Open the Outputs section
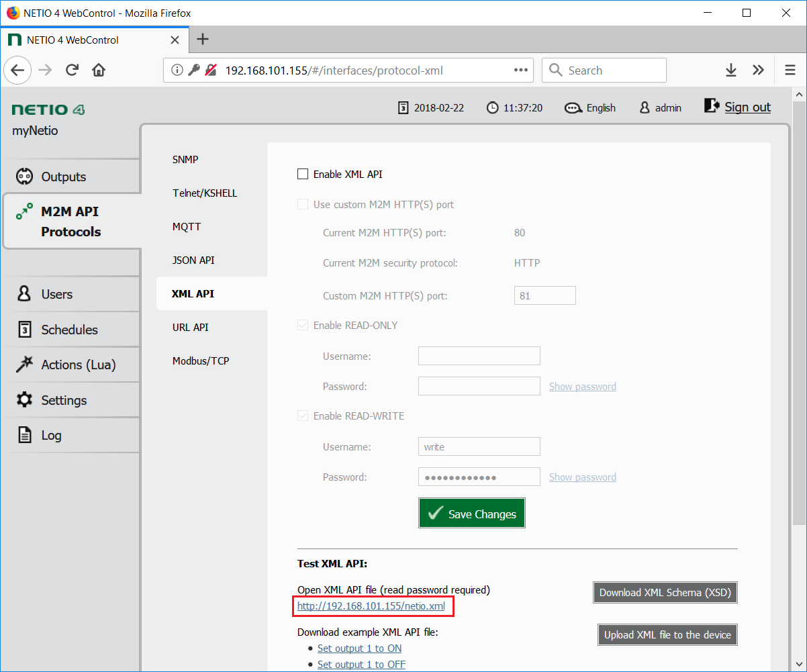 70,177
